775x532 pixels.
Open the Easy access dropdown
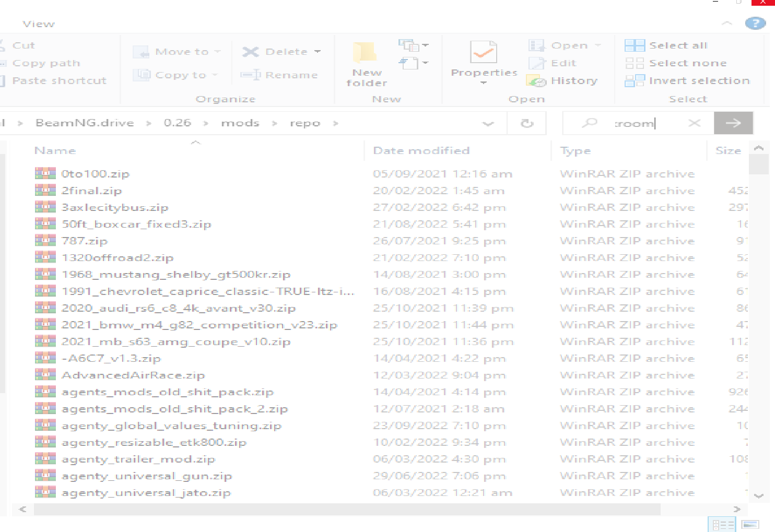click(414, 64)
